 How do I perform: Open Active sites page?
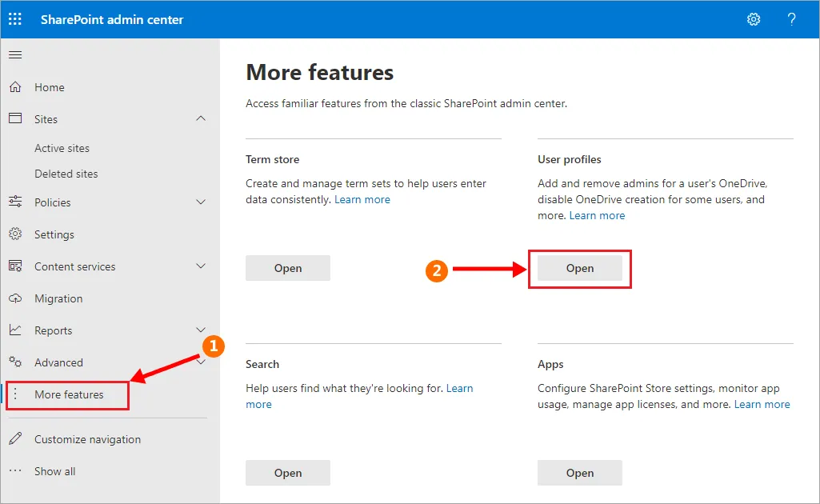pyautogui.click(x=62, y=148)
